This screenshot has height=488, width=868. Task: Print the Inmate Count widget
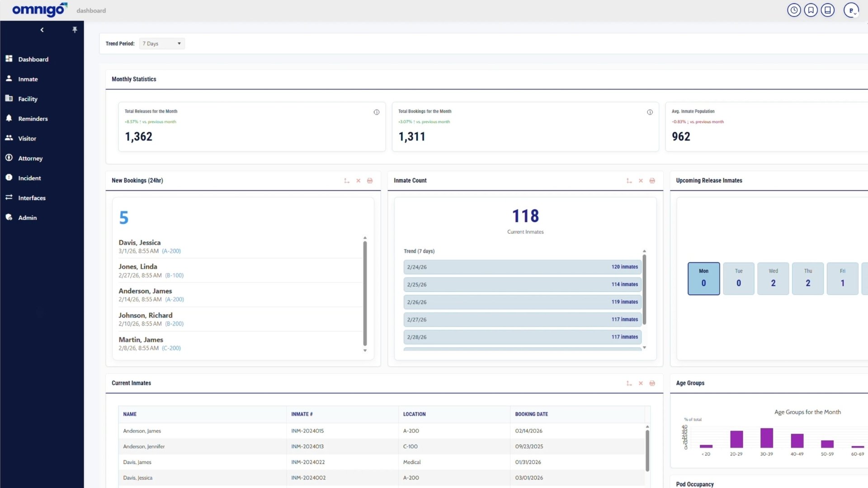click(652, 181)
